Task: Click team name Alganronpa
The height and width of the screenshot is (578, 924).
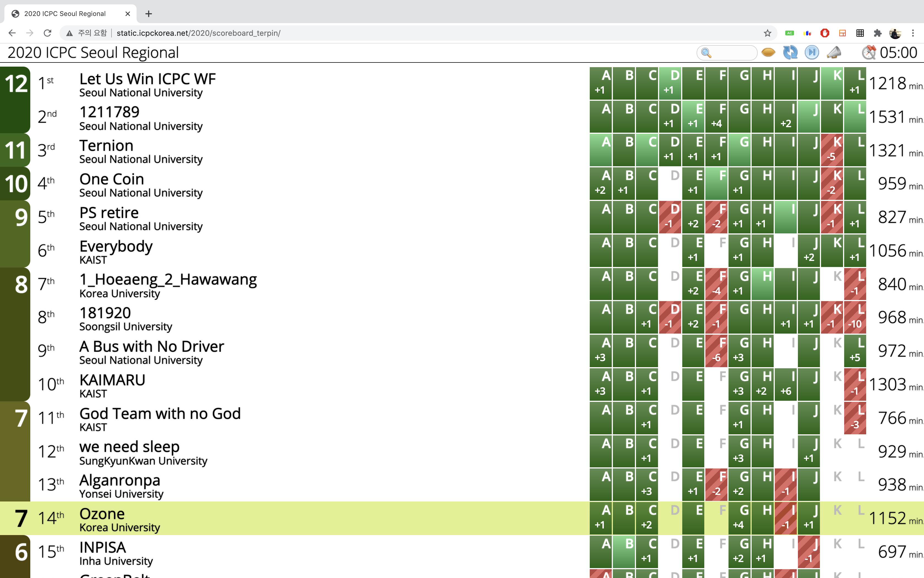Action: tap(120, 481)
